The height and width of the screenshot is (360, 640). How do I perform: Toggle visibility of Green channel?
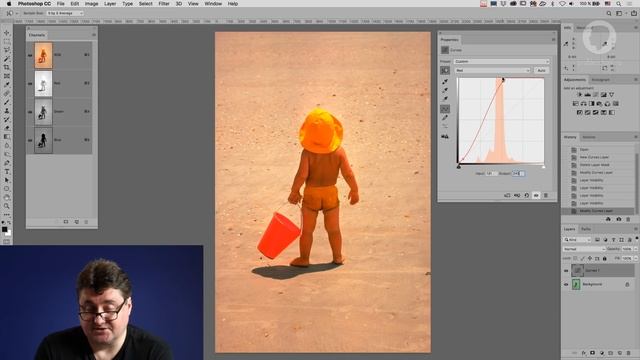(30, 111)
